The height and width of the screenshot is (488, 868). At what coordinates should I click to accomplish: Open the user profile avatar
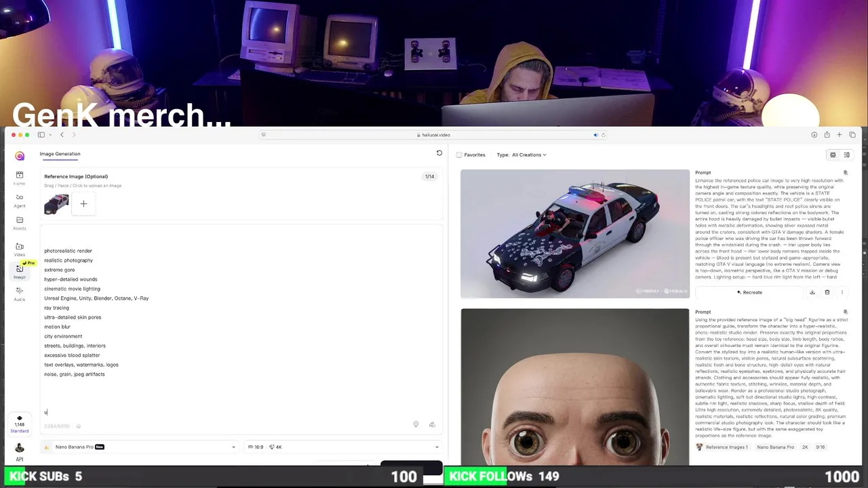20,447
